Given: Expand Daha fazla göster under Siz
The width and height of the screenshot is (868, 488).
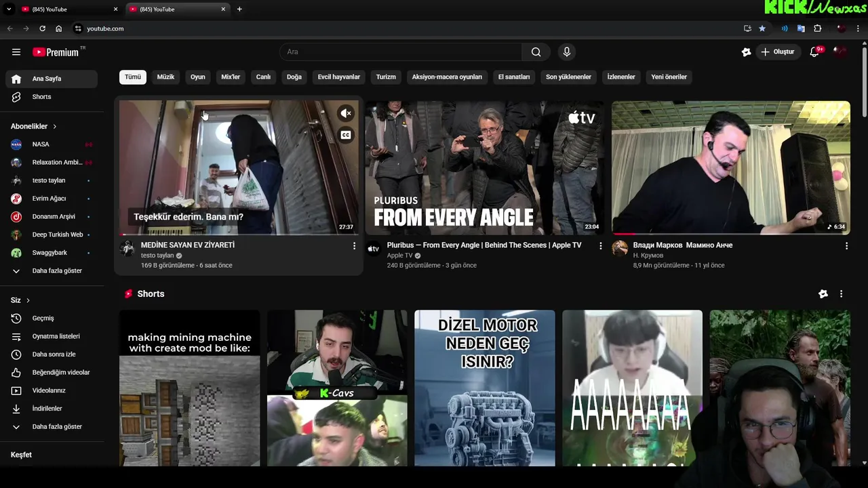Looking at the screenshot, I should click(x=52, y=427).
